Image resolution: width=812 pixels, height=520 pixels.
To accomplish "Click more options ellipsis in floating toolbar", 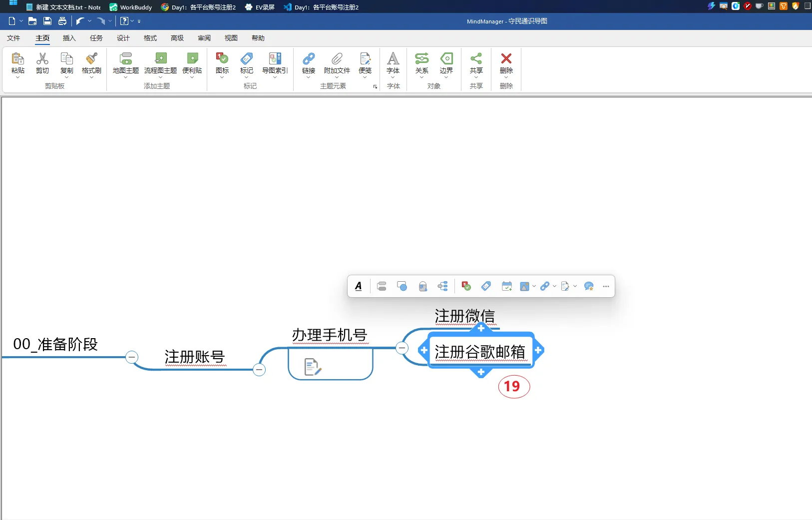I will [x=606, y=286].
